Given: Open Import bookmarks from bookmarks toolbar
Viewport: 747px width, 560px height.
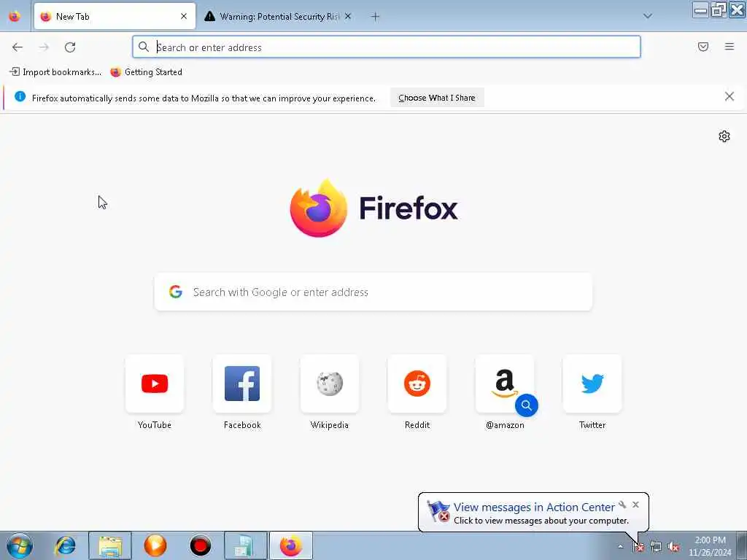Looking at the screenshot, I should 55,72.
